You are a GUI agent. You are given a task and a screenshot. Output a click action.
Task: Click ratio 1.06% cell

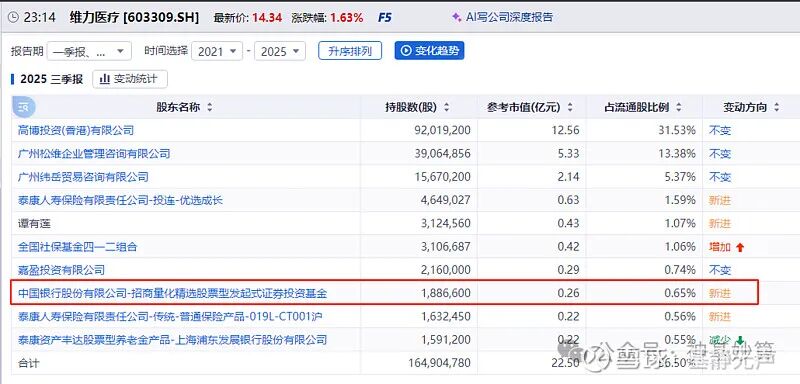pyautogui.click(x=680, y=247)
